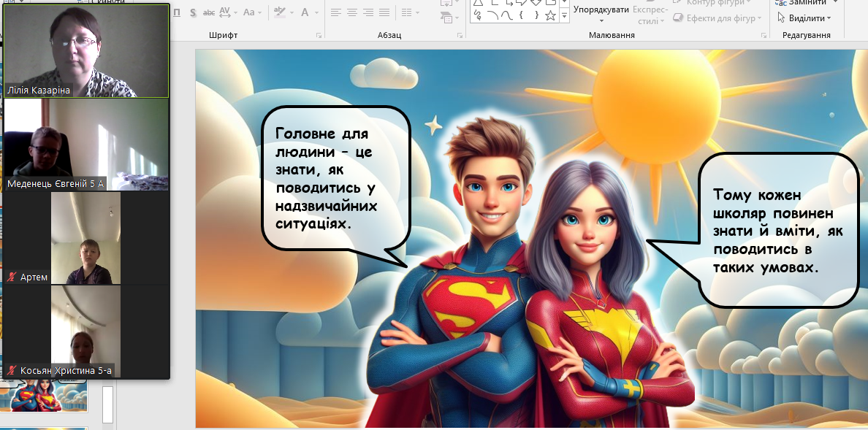Select the scribble freeform shape
868x430 pixels.
click(479, 15)
